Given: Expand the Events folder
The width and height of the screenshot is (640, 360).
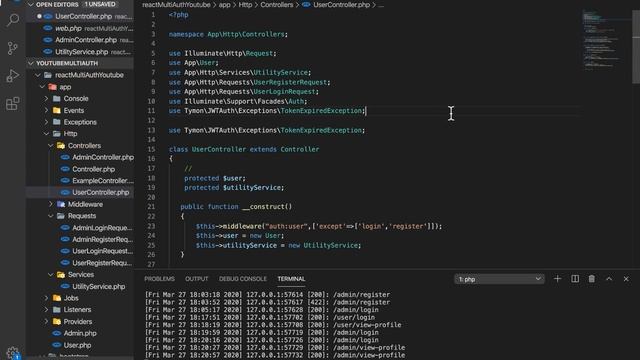Looking at the screenshot, I should click(47, 111).
